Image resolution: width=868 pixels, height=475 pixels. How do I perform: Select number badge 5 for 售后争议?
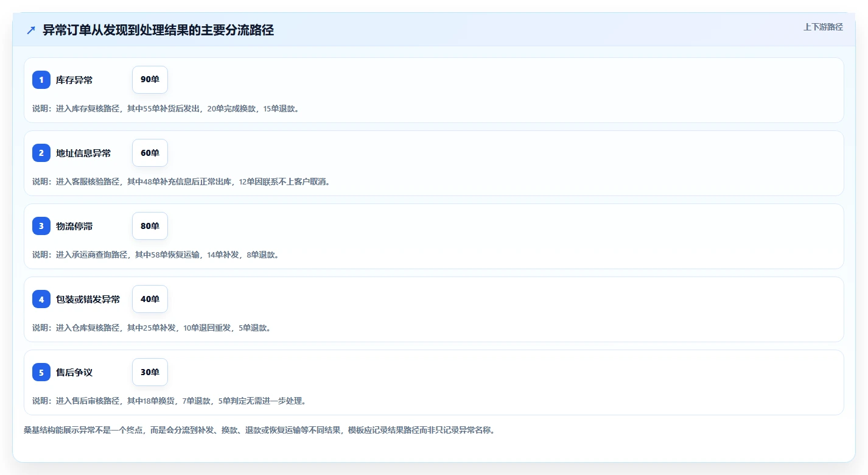point(41,372)
